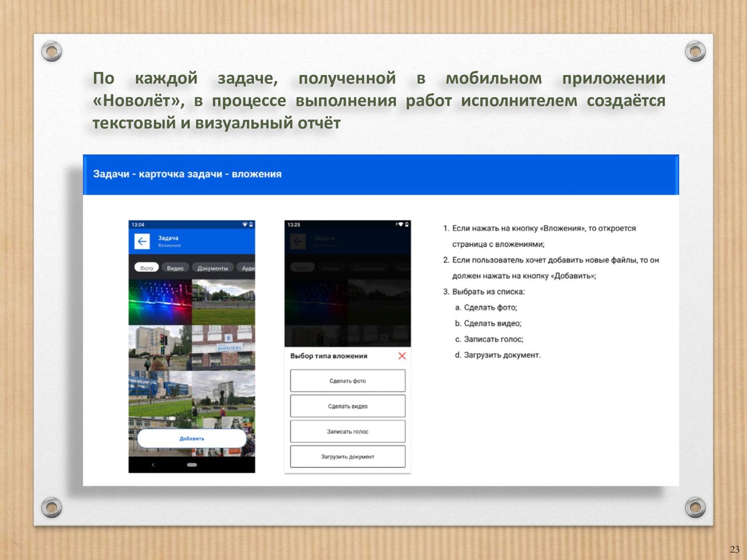Screen dimensions: 747x560
Task: Click instruction text about кнопку «Добавить»
Action: point(555,268)
